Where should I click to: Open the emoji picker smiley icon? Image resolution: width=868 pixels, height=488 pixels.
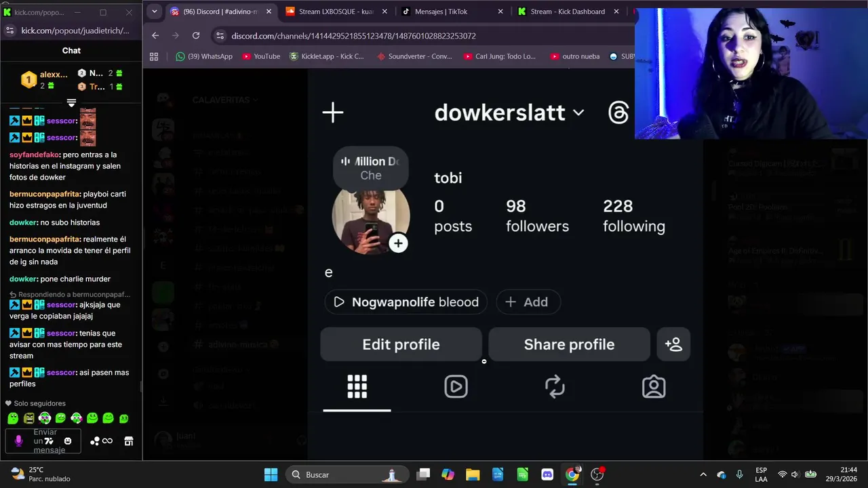coord(68,441)
